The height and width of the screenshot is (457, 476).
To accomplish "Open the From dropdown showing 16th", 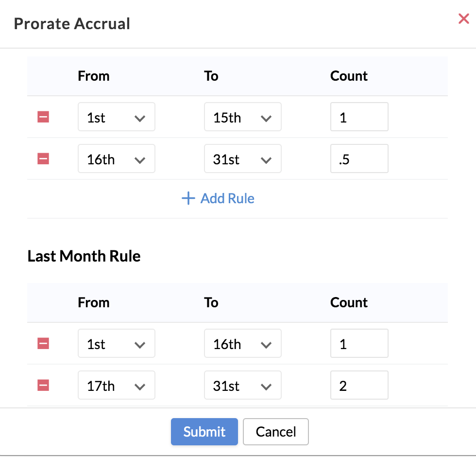I will point(116,159).
